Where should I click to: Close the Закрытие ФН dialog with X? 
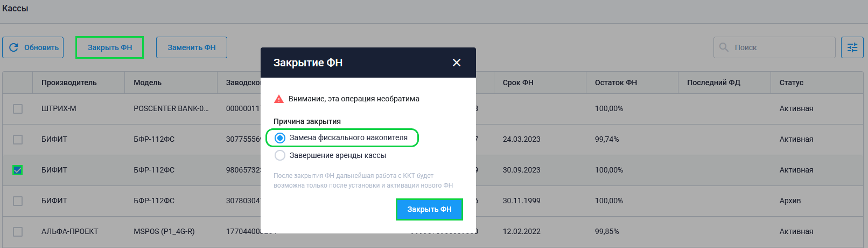tap(457, 63)
